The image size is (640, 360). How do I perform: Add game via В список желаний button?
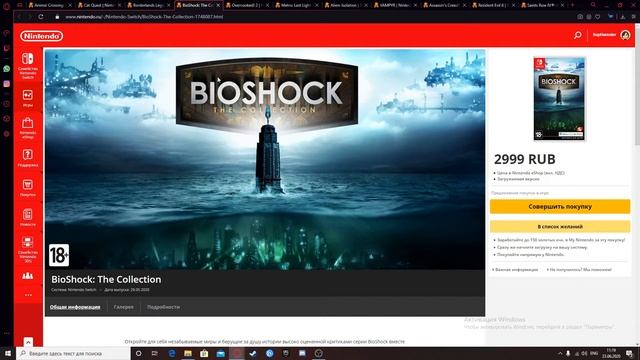tap(560, 227)
